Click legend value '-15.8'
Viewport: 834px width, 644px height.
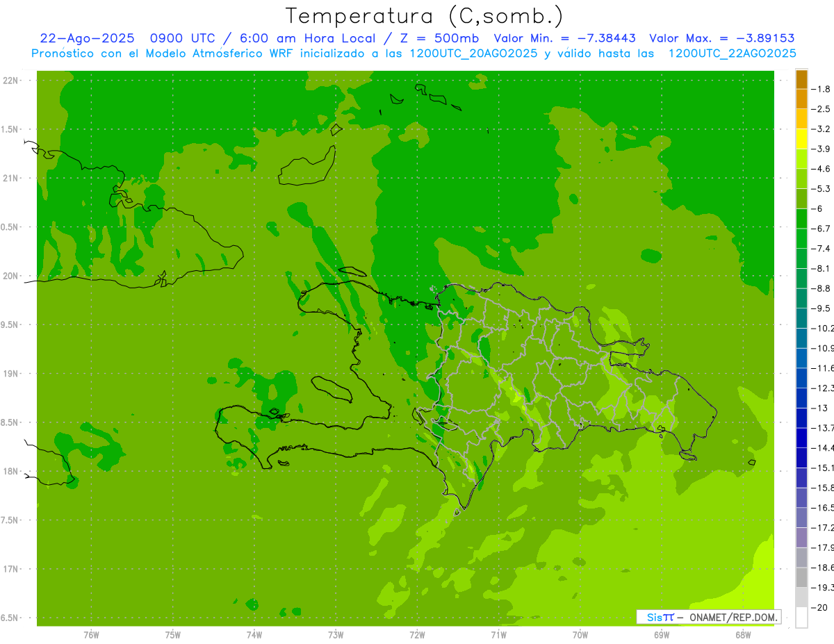pos(823,488)
